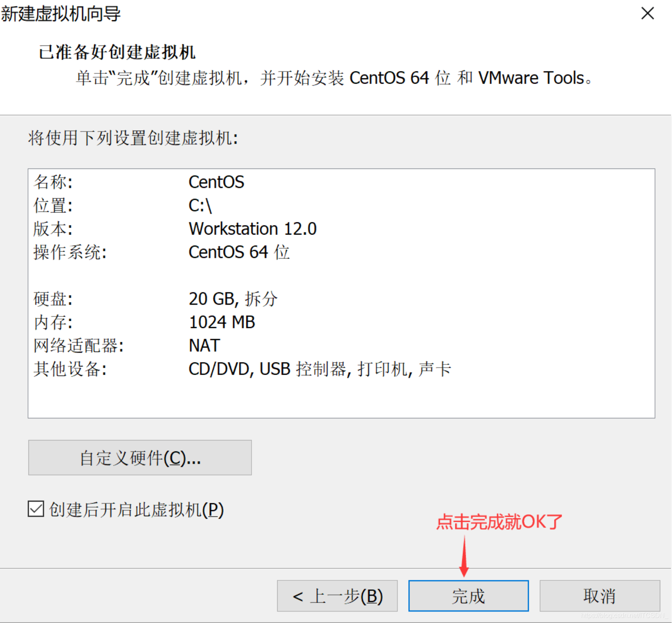Open 自定义硬件(C)... hardware customization
The height and width of the screenshot is (623, 672).
pyautogui.click(x=140, y=457)
